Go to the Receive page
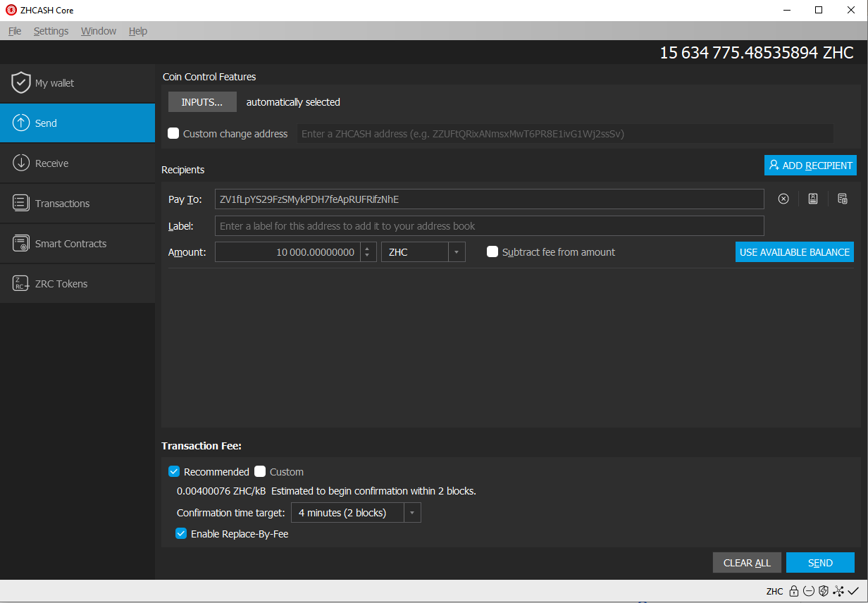 (77, 163)
